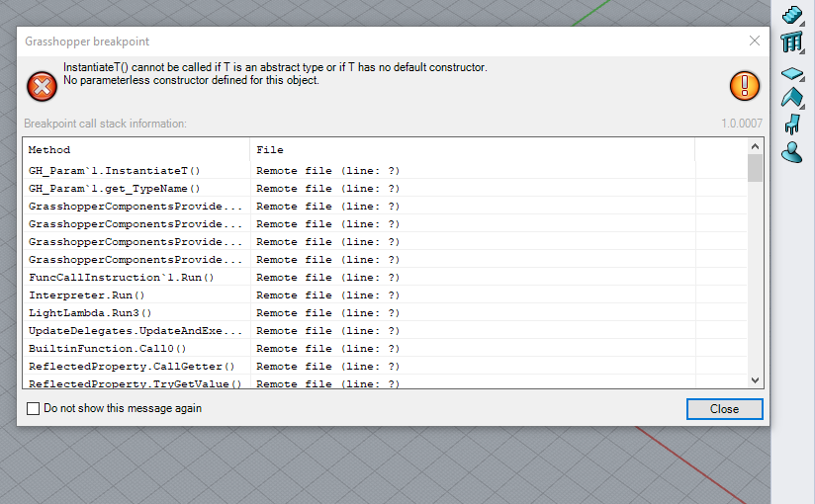The image size is (815, 504).
Task: Select the BuiltinFunction.Call0() row
Action: tap(385, 348)
